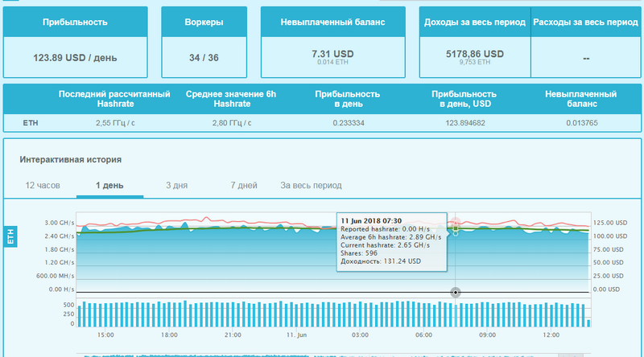The image size is (644, 357).
Task: Click the tooltip date 11 Jun 2018 07:30
Action: tap(371, 221)
